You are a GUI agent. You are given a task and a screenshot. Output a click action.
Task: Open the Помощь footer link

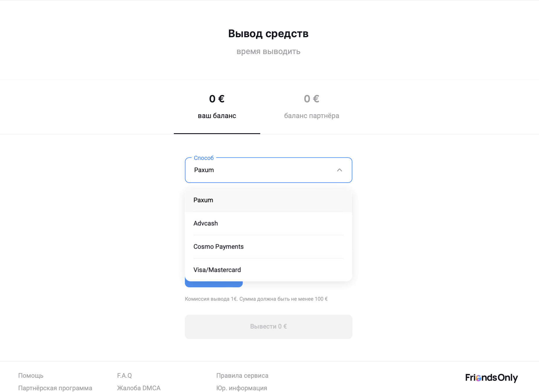pos(31,375)
